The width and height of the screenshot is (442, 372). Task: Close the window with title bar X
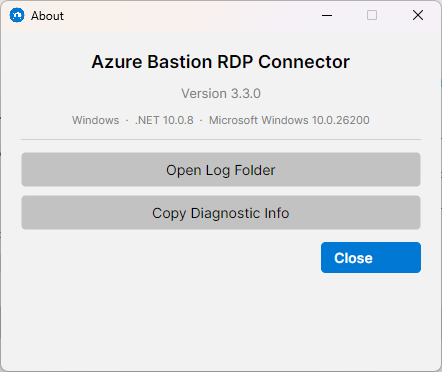click(x=418, y=15)
